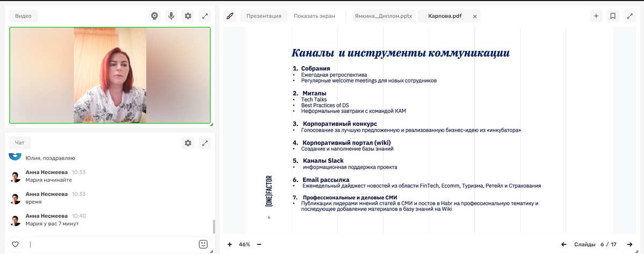Open the Ямкина_Диплом.pptx file tab

384,16
